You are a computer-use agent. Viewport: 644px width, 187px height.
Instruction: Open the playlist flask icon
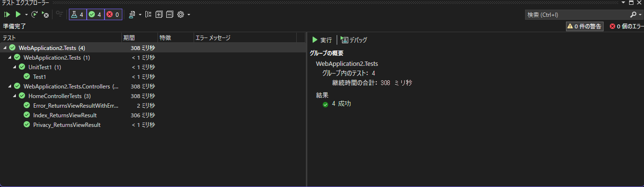(x=132, y=15)
